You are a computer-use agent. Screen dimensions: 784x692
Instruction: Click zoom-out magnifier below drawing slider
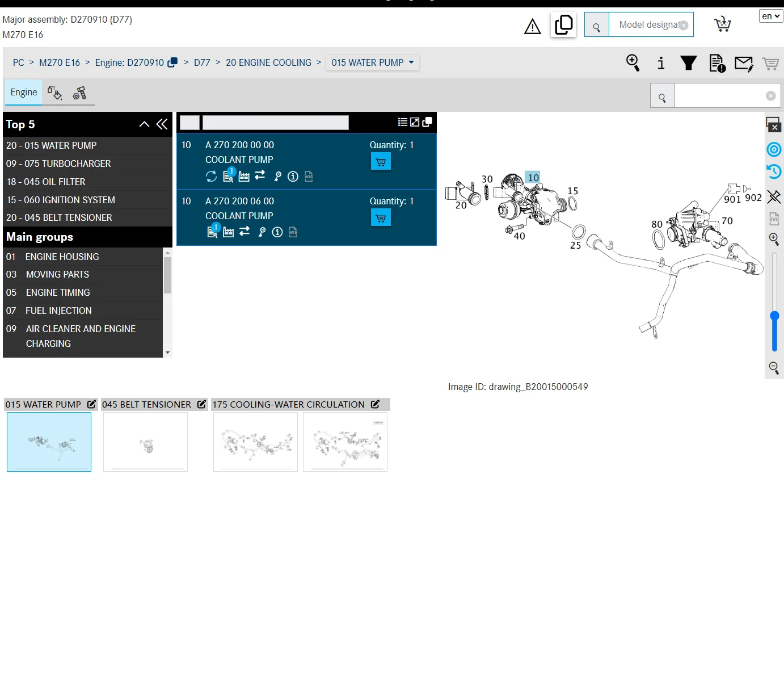pos(774,368)
